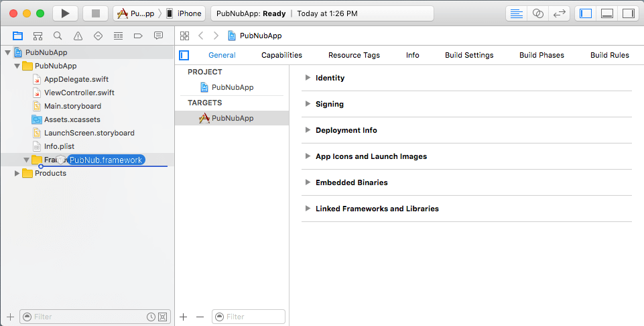
Task: Select the General tab
Action: coord(222,55)
